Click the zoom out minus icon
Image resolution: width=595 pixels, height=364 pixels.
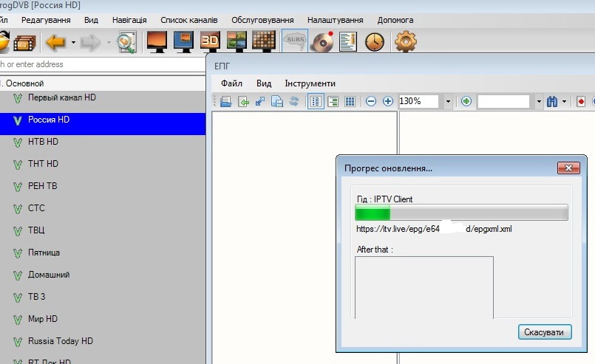(x=371, y=101)
